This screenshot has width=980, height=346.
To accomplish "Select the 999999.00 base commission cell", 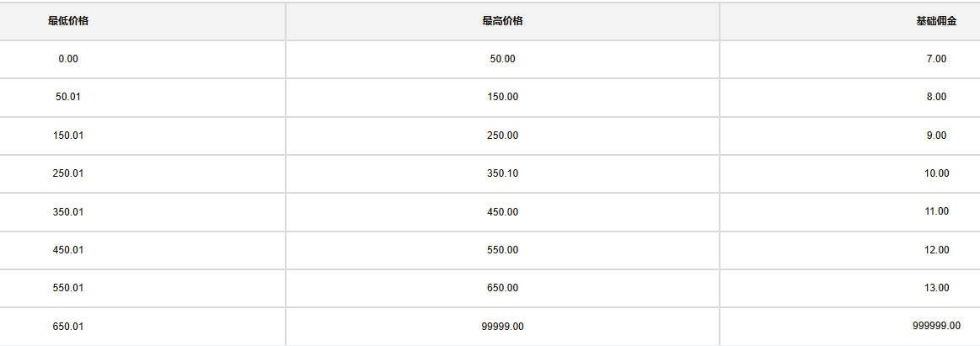I will coord(936,326).
